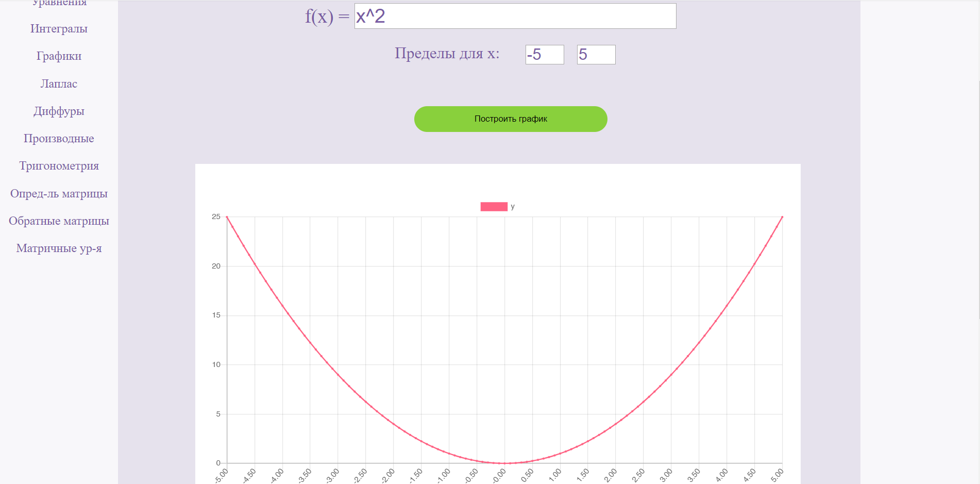Click the 20 y-axis tick label
The image size is (980, 484).
[x=216, y=266]
